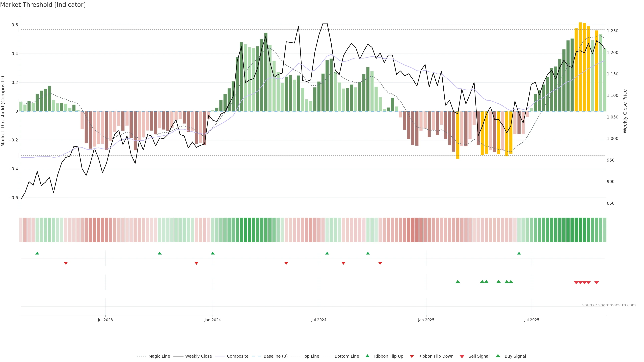Click the last ribbon flip up marker near Jul 2025

tap(519, 253)
